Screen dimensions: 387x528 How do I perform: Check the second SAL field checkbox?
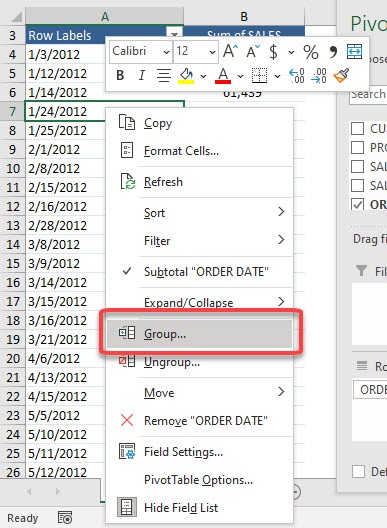[357, 185]
